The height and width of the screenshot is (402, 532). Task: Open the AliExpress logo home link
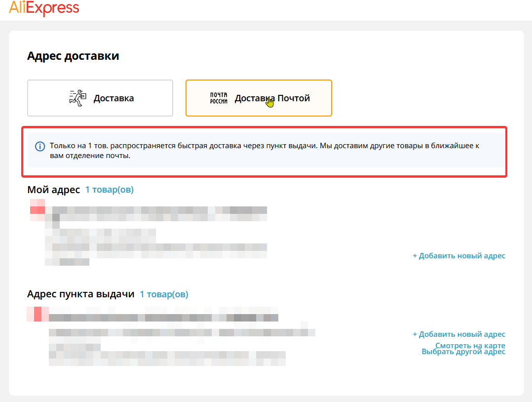coord(44,7)
